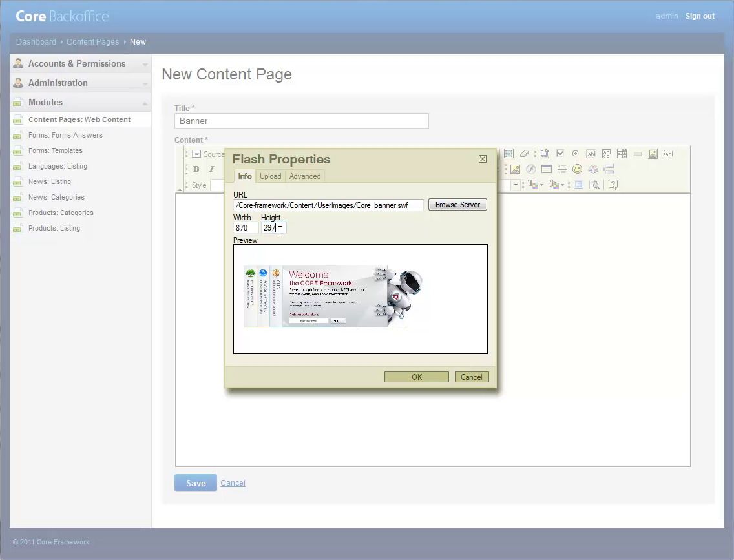The image size is (734, 560).
Task: Insert a Smiley from the editor toolbar
Action: 577,169
